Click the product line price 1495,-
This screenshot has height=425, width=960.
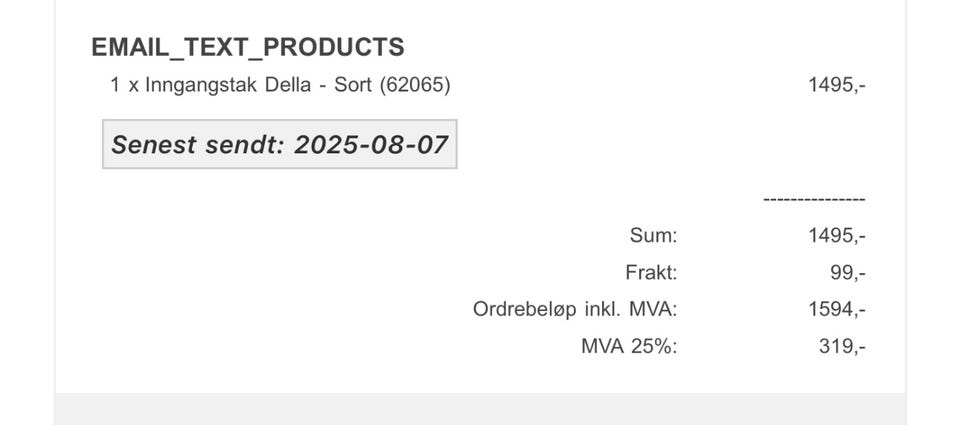click(836, 85)
